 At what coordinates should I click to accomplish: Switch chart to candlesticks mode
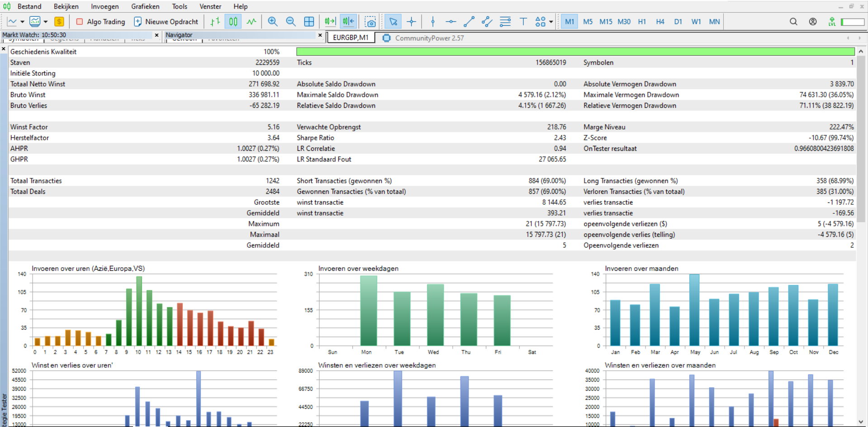click(233, 21)
